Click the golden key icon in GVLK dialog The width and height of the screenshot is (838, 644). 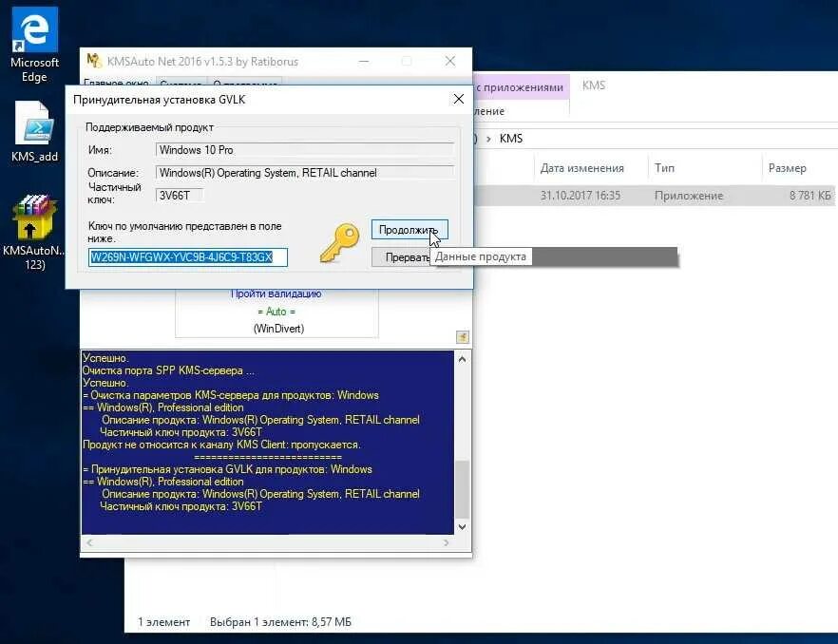coord(339,243)
